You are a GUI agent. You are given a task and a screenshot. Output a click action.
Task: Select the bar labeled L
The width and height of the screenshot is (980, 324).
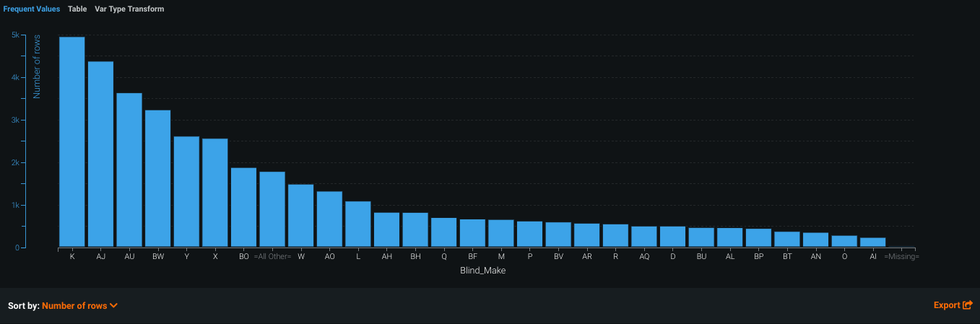(x=358, y=224)
